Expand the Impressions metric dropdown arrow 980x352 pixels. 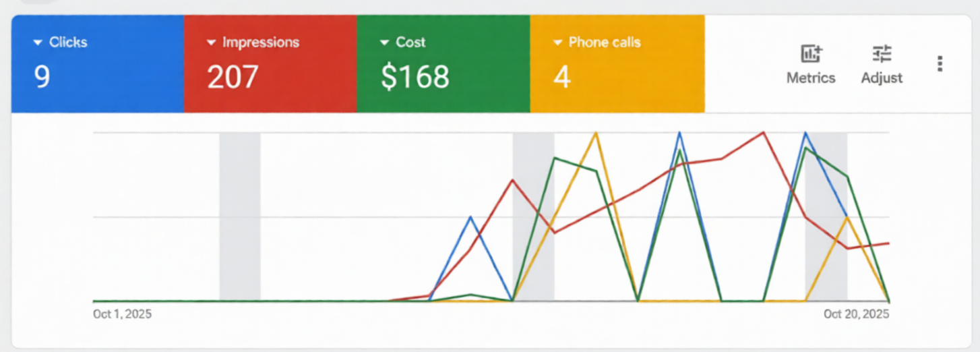(x=212, y=42)
